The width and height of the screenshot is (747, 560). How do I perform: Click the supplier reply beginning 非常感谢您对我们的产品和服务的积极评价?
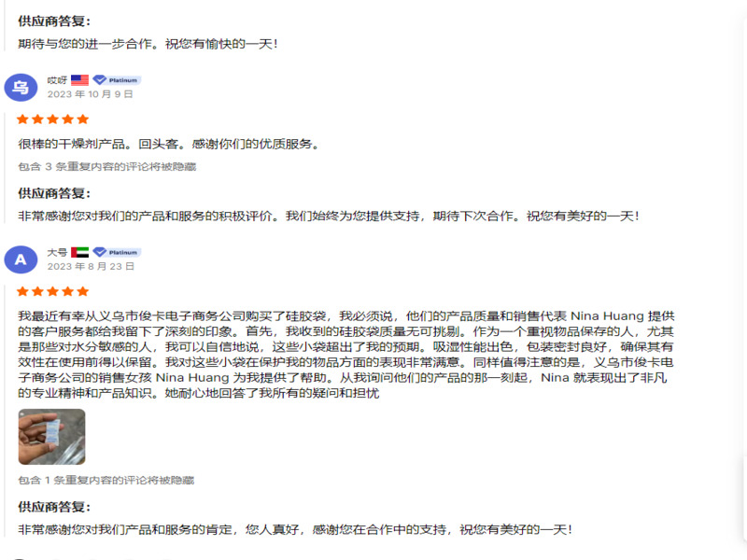click(x=329, y=217)
